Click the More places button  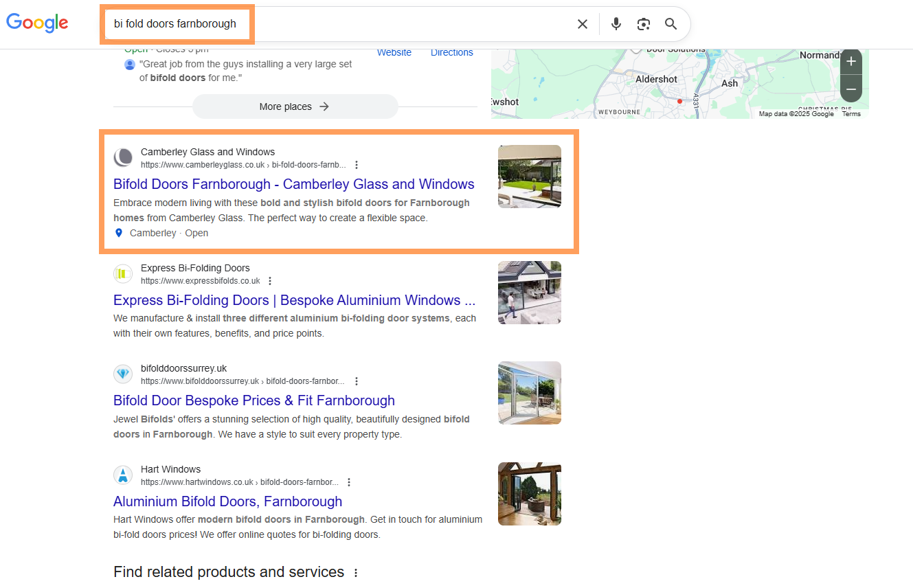tap(295, 106)
